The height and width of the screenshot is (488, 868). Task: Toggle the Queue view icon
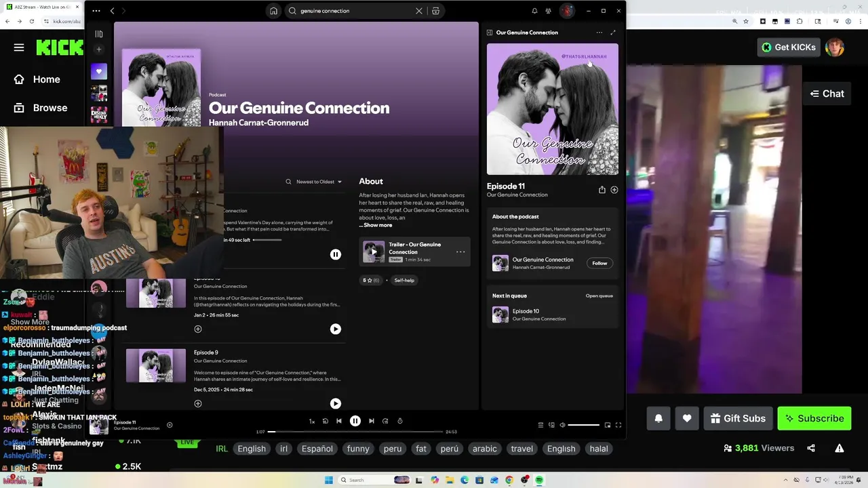540,425
